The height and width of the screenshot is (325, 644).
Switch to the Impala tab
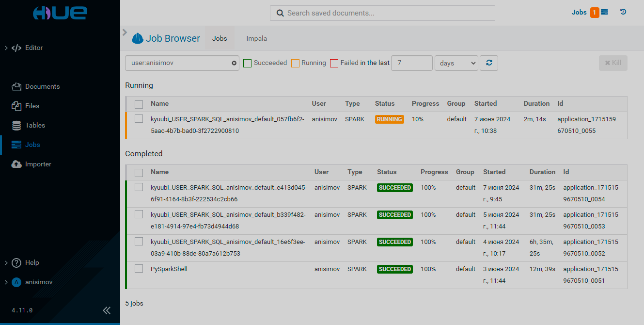(x=256, y=38)
